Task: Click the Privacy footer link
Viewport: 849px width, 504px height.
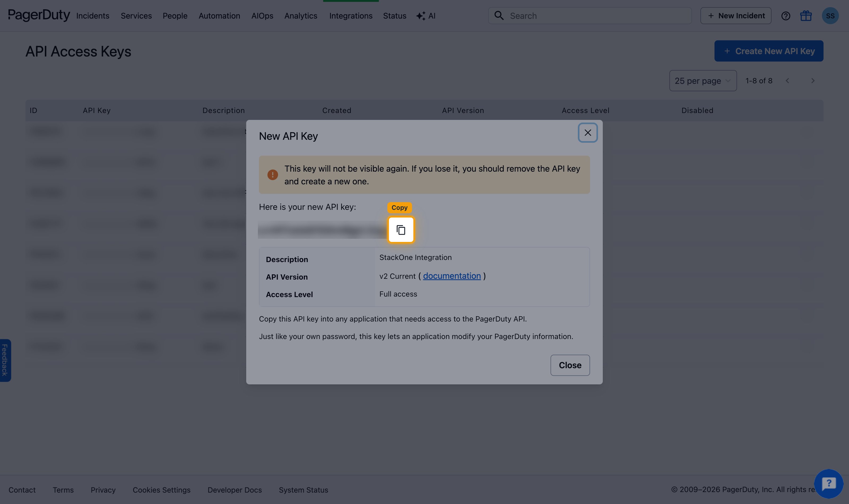Action: pyautogui.click(x=103, y=490)
